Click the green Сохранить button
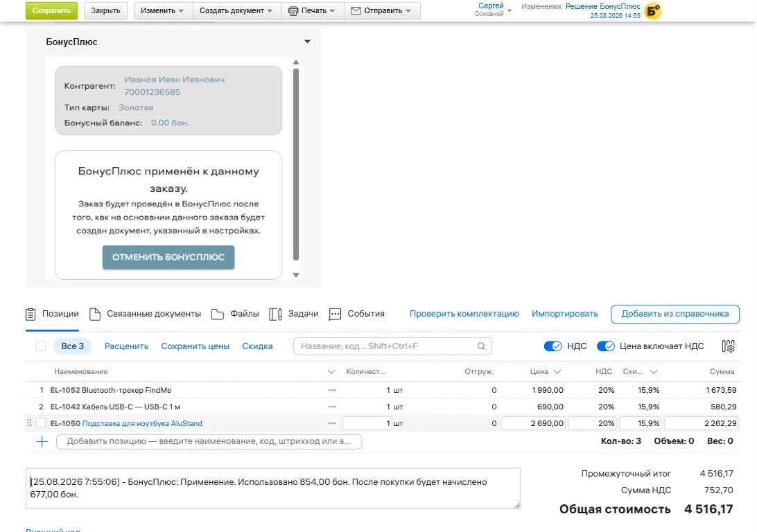 [x=52, y=10]
